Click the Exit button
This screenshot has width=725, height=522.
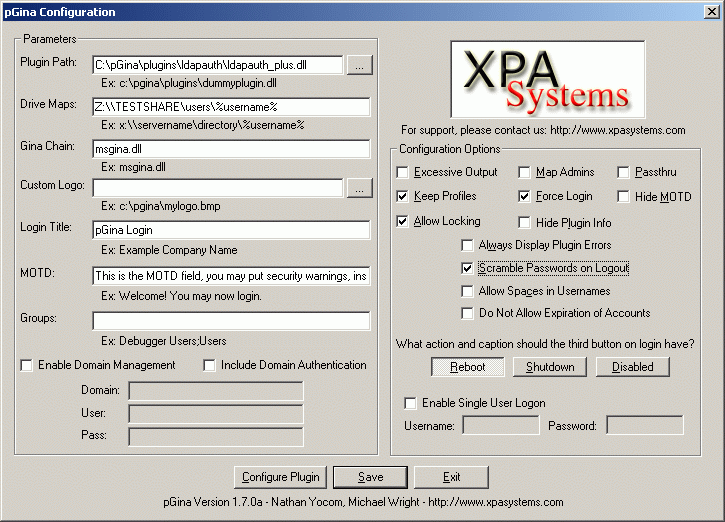click(451, 477)
